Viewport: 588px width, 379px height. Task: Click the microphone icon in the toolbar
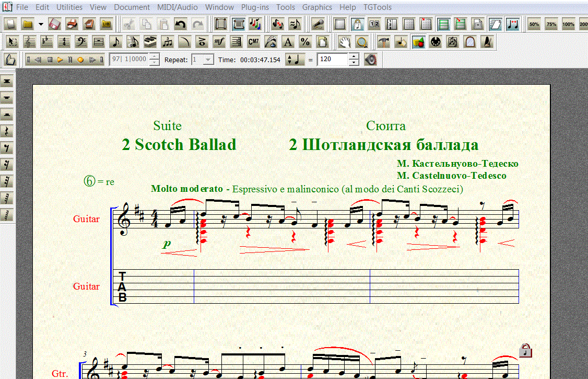(x=318, y=25)
